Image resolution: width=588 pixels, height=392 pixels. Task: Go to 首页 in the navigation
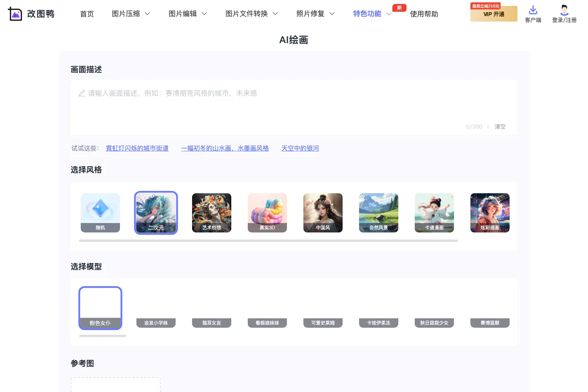tap(87, 14)
